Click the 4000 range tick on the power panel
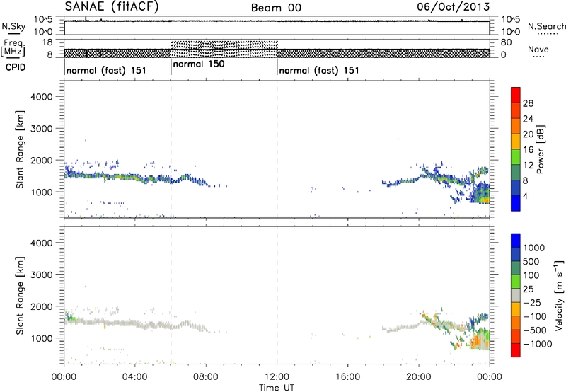Image resolution: width=566 pixels, height=392 pixels. [x=42, y=97]
